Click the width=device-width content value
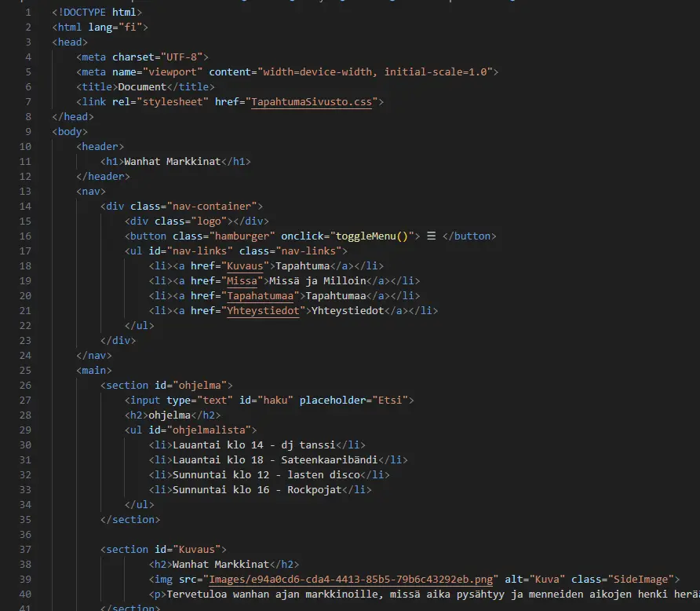Viewport: 700px width, 611px height. [x=317, y=72]
